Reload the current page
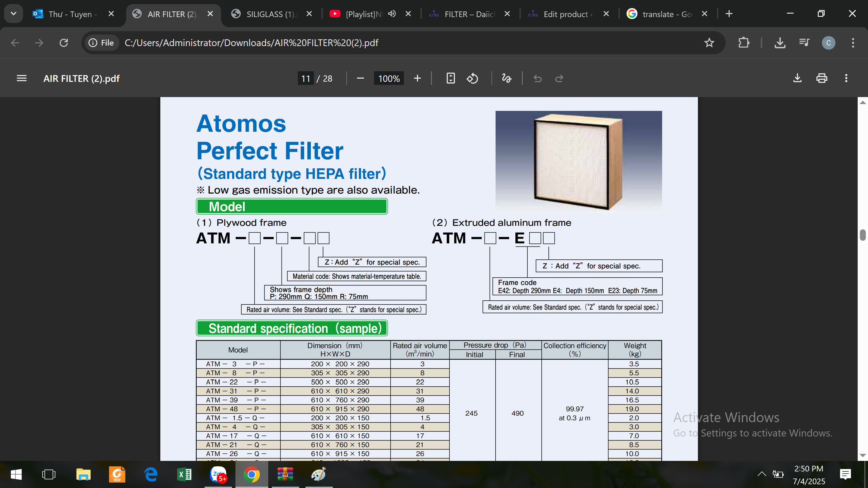Screen dimensions: 868x488 point(64,43)
